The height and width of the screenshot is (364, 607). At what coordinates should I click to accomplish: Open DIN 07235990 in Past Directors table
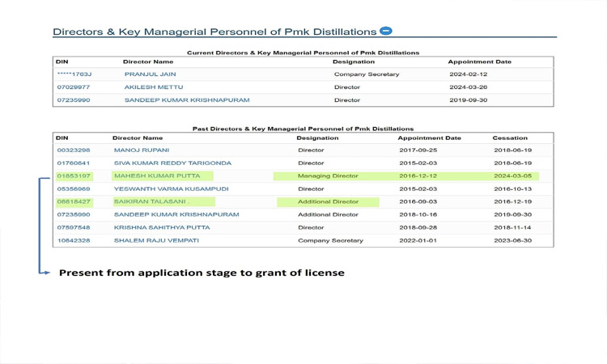(74, 214)
